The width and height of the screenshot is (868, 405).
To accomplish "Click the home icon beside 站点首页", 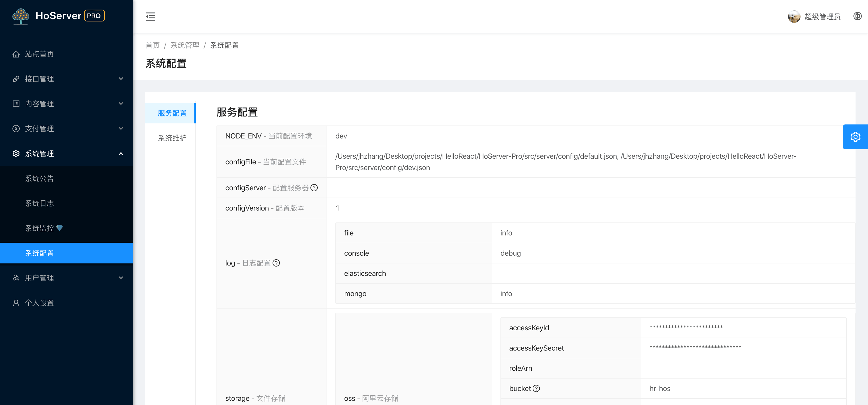I will tap(16, 54).
